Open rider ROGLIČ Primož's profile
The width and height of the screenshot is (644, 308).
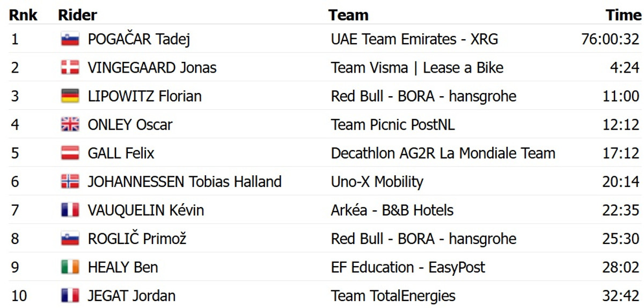(137, 239)
